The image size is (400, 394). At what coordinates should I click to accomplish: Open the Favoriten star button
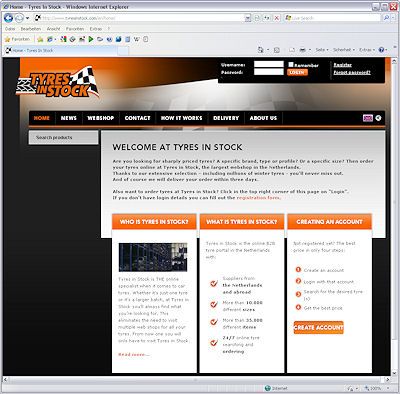click(x=17, y=39)
